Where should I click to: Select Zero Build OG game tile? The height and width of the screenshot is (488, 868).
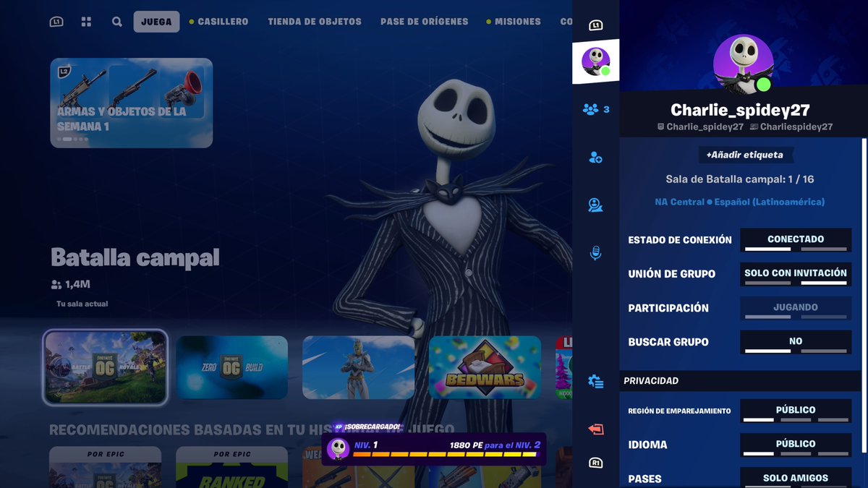click(x=231, y=367)
